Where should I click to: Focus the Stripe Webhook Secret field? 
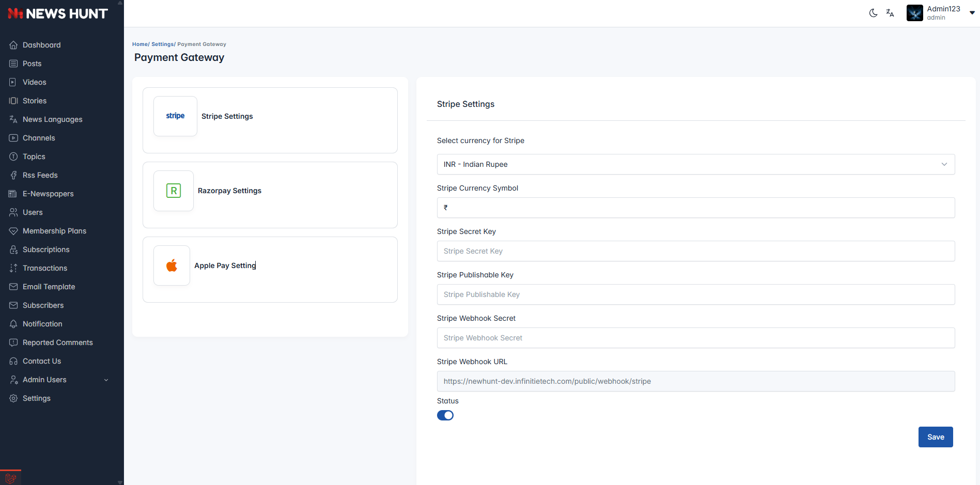click(x=696, y=338)
